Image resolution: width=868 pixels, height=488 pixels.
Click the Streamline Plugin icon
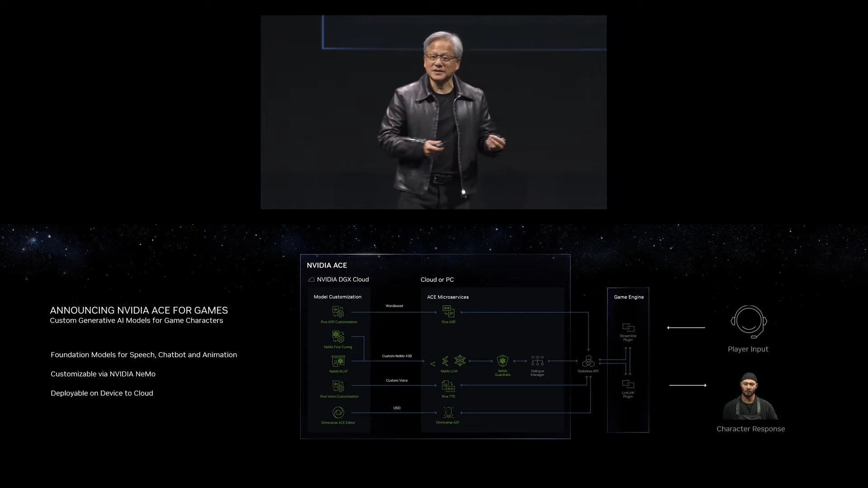(628, 328)
